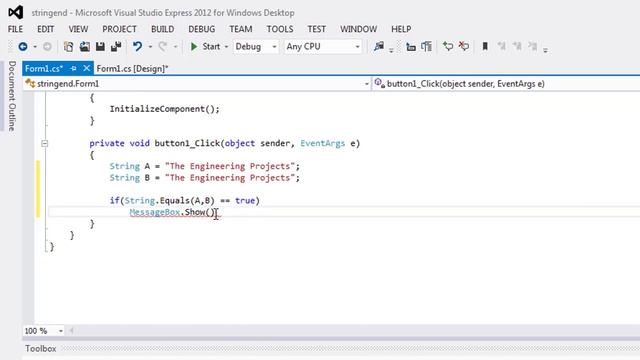The image size is (640, 360).
Task: Click the Find in Files toolbar icon
Action: (x=379, y=47)
